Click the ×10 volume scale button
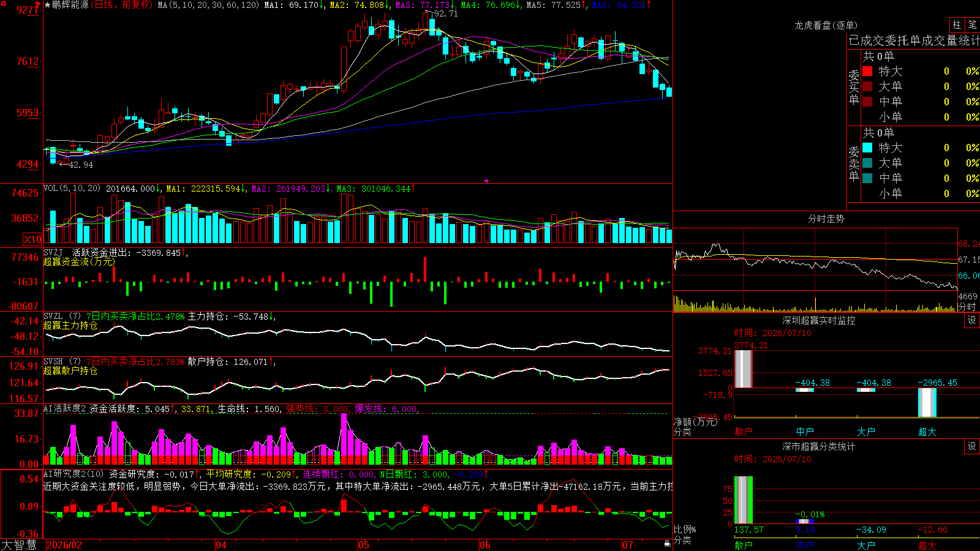 (32, 239)
